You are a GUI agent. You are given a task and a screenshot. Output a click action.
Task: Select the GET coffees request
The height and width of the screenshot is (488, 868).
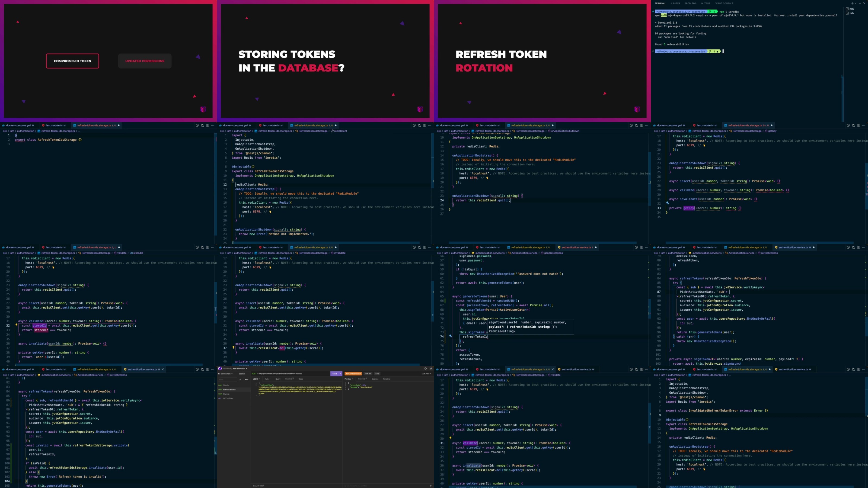pyautogui.click(x=234, y=399)
